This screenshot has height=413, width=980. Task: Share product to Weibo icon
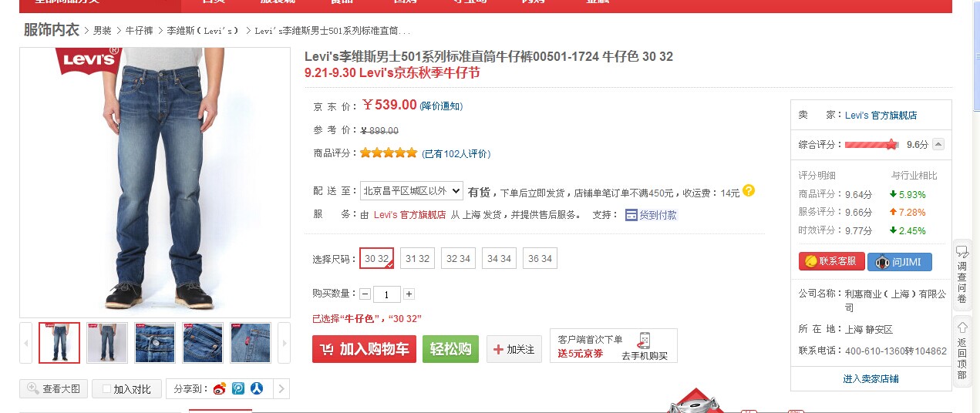point(220,388)
